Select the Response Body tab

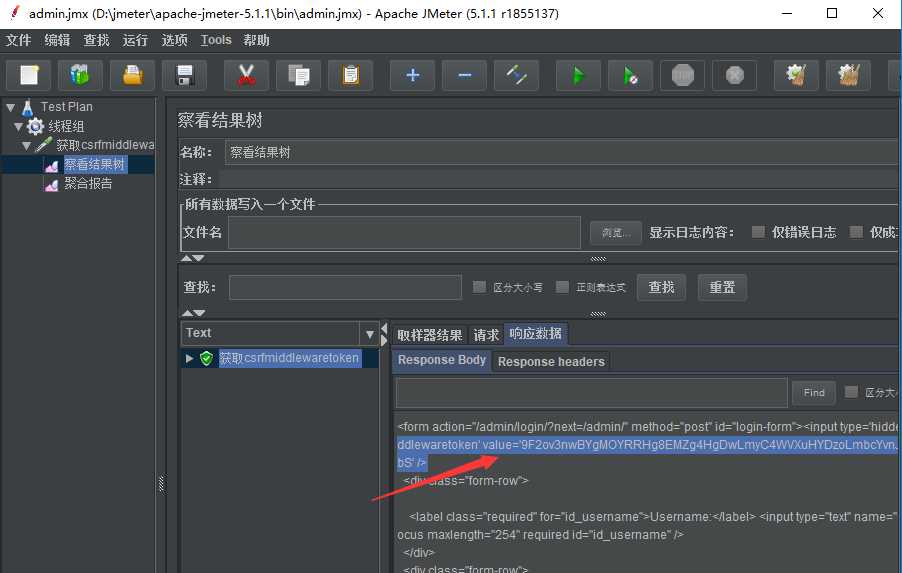(442, 360)
